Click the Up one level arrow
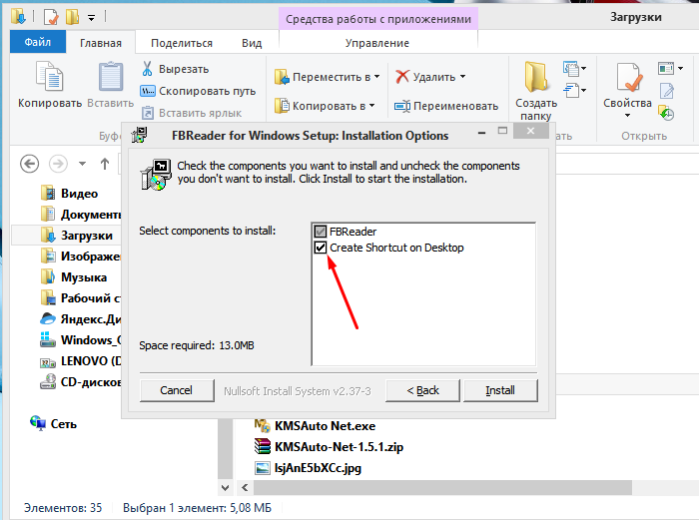699x520 pixels. coord(105,164)
